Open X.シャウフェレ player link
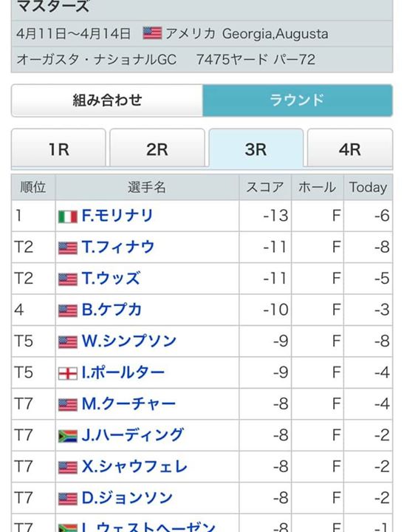Screen dimensions: 404x532 click(x=134, y=466)
